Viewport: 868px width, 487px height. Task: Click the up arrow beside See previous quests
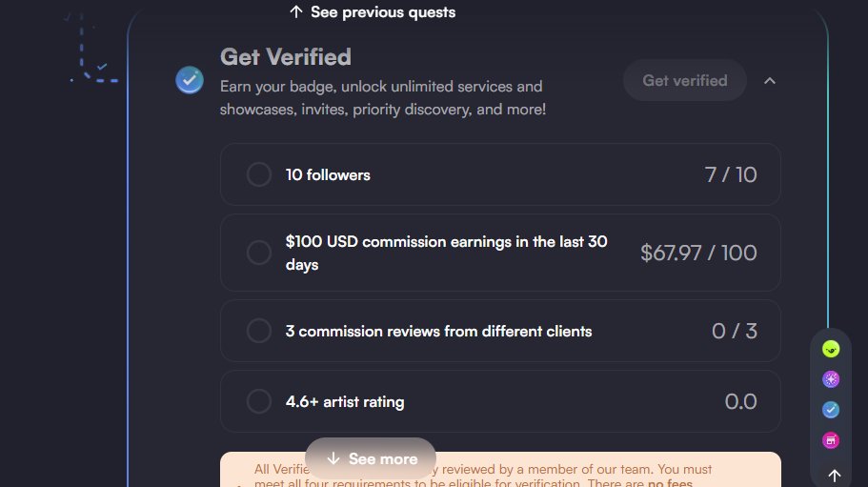pyautogui.click(x=296, y=12)
